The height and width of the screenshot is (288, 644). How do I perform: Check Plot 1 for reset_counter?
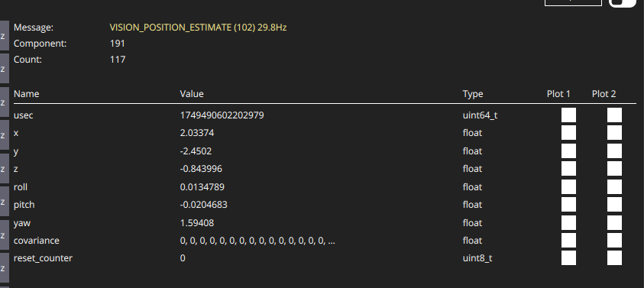click(568, 258)
